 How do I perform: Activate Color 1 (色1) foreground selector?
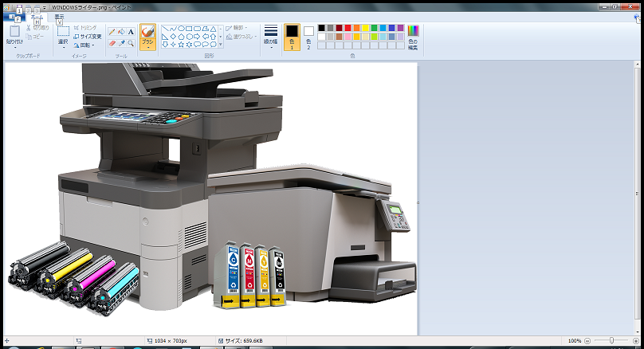click(292, 37)
